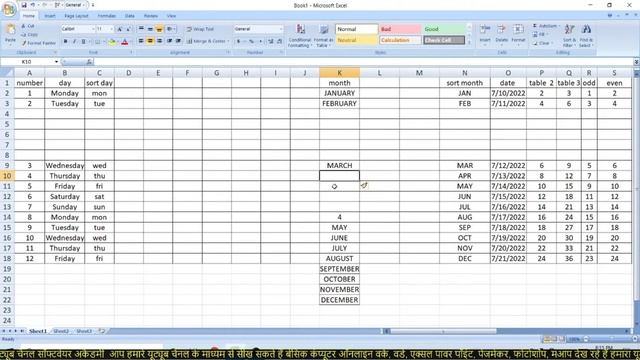Expand the cell styles gallery

(469, 42)
